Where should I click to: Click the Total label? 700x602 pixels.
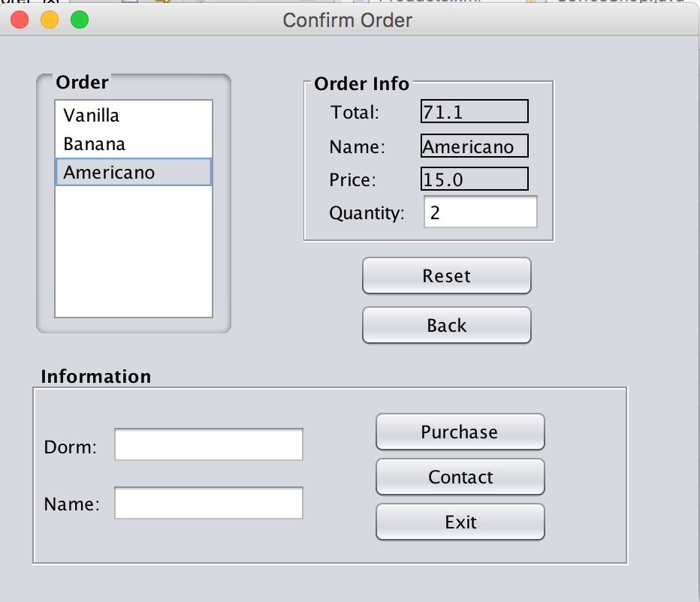pyautogui.click(x=355, y=113)
